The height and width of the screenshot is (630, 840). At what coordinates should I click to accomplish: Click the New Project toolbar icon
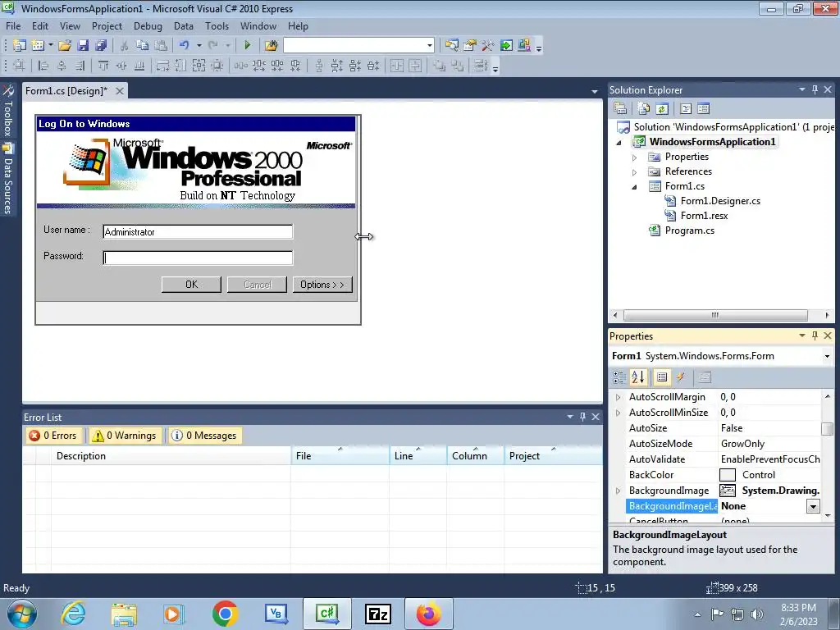[20, 46]
